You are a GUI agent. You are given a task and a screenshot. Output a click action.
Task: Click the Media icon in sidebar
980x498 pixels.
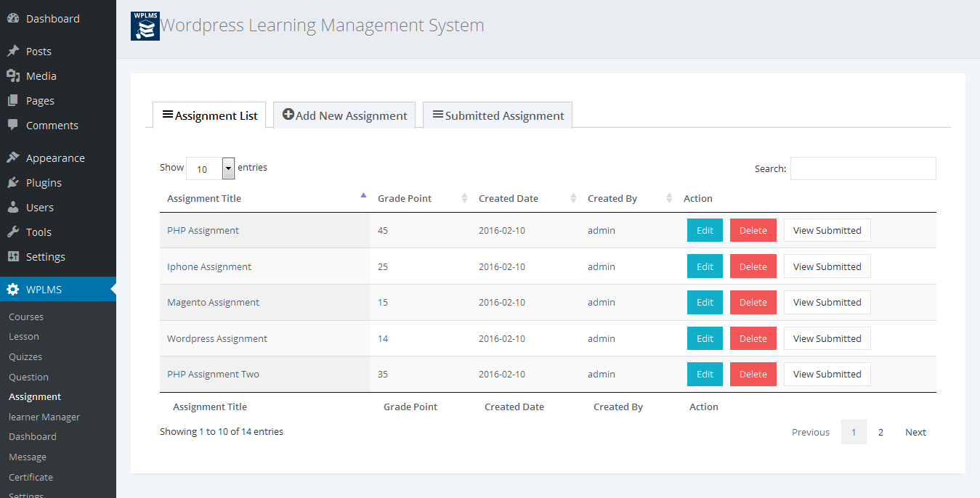[13, 76]
